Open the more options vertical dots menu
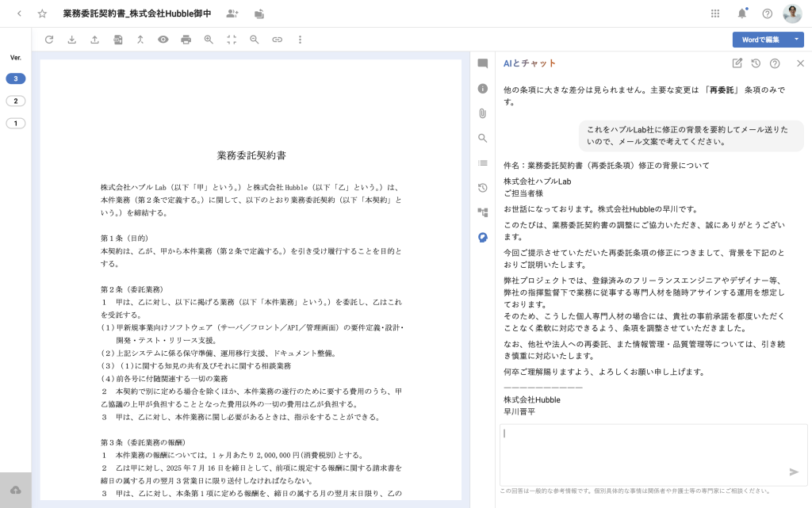The height and width of the screenshot is (508, 812). tap(300, 40)
